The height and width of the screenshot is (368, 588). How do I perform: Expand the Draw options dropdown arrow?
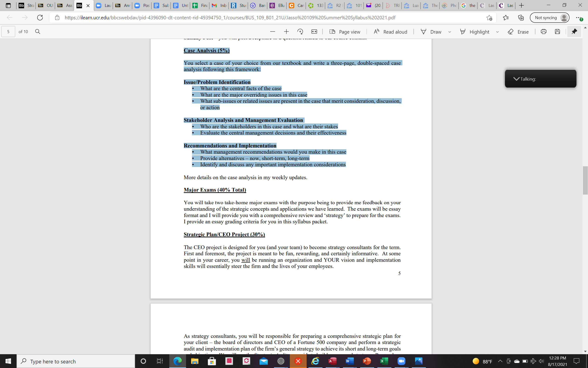pyautogui.click(x=450, y=32)
